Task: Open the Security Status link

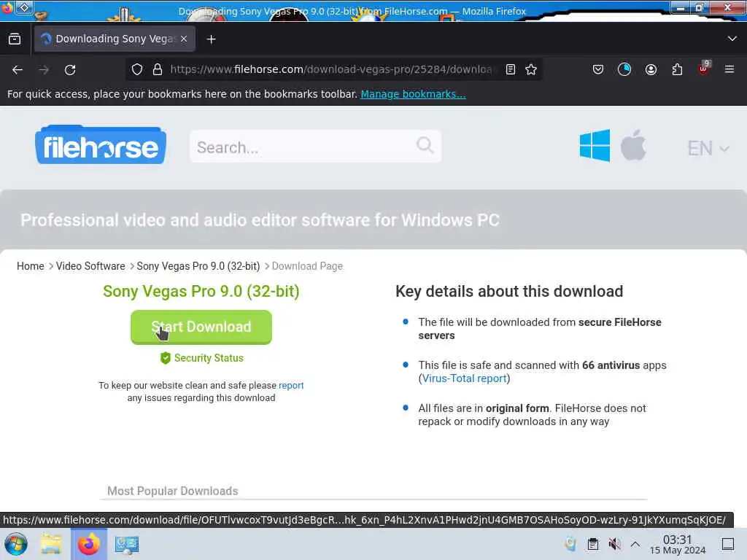Action: [209, 358]
